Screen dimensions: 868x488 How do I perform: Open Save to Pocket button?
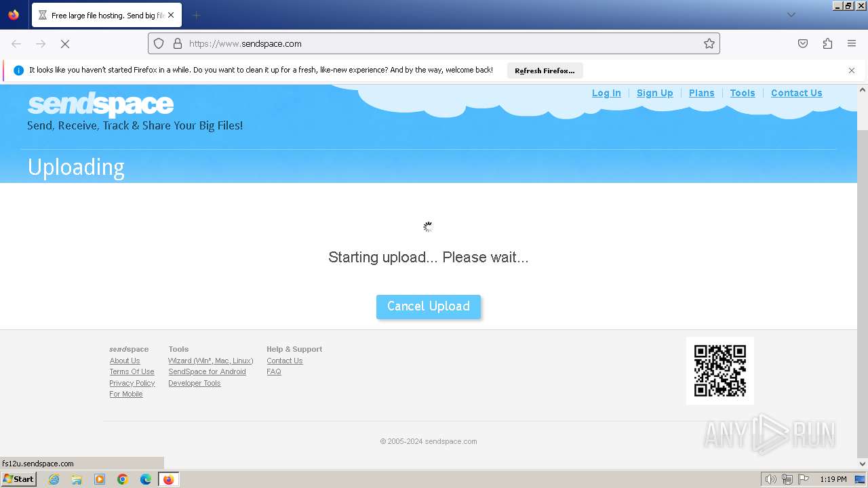click(803, 43)
